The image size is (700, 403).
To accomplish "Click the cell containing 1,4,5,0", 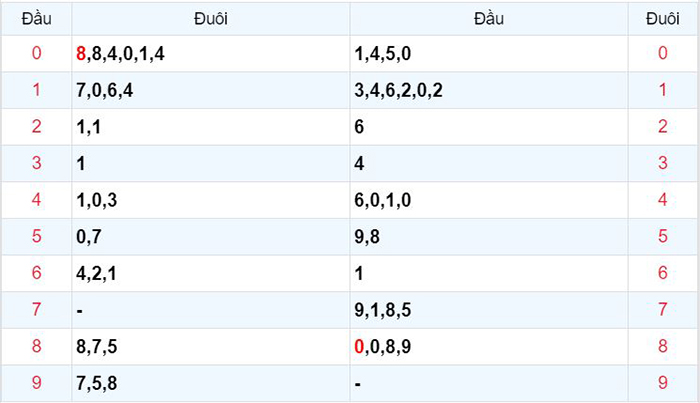I will pyautogui.click(x=489, y=54).
